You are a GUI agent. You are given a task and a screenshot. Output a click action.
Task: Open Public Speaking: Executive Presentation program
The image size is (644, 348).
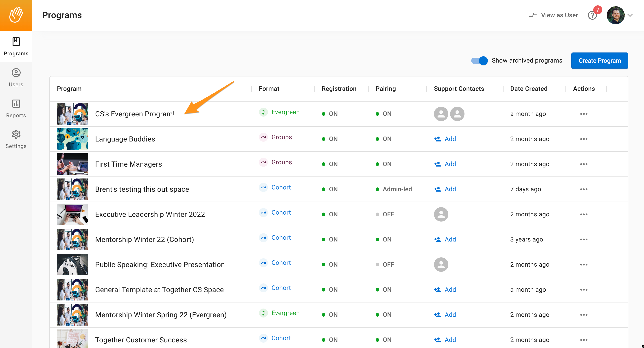(160, 265)
